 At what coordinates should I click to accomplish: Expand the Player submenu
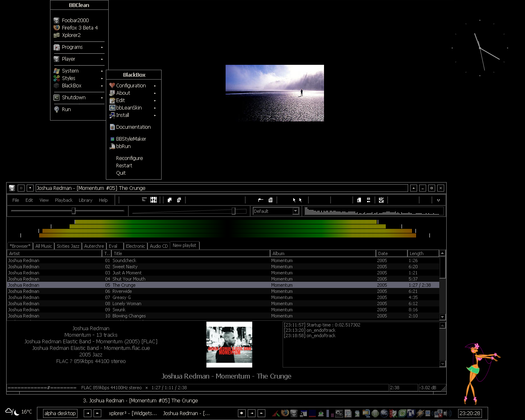79,59
